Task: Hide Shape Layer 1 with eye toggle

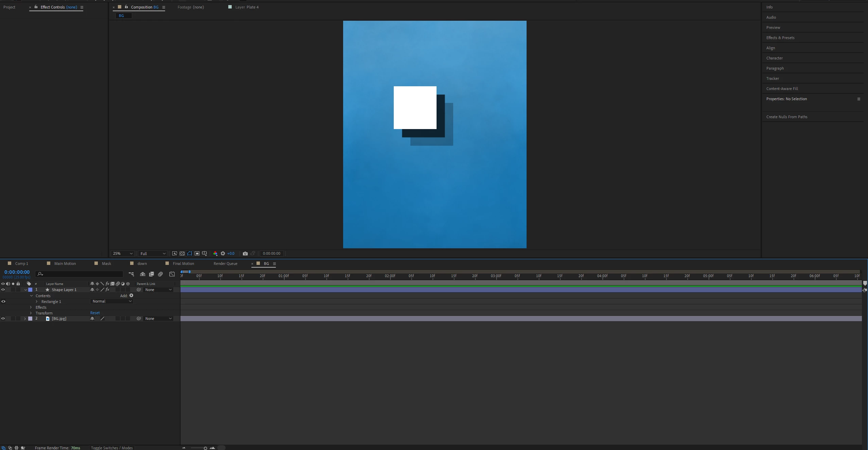Action: coord(3,290)
